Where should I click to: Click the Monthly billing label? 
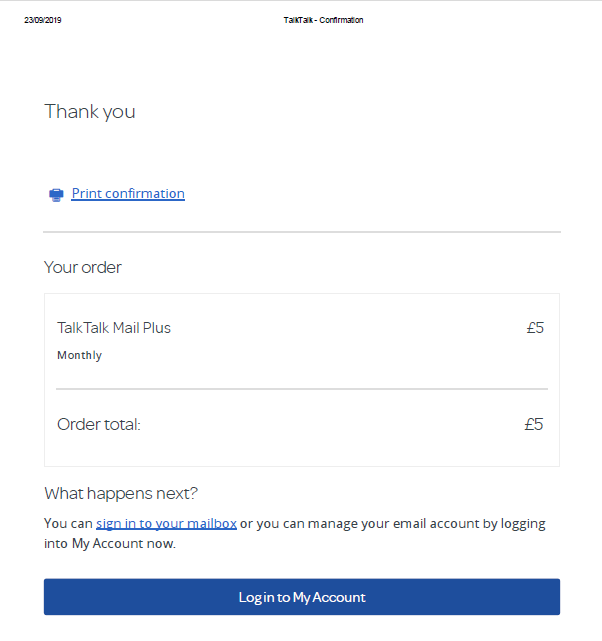(x=79, y=355)
